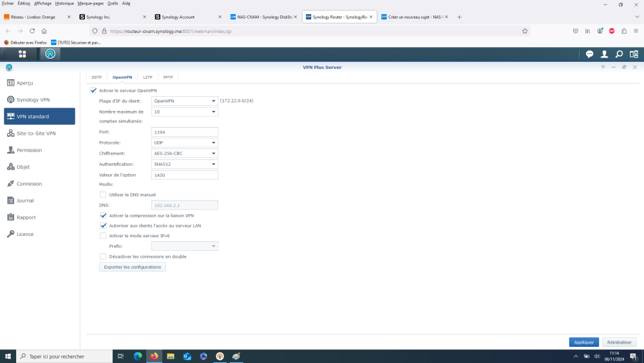644x363 pixels.
Task: Click the Appliquer button
Action: (x=583, y=342)
